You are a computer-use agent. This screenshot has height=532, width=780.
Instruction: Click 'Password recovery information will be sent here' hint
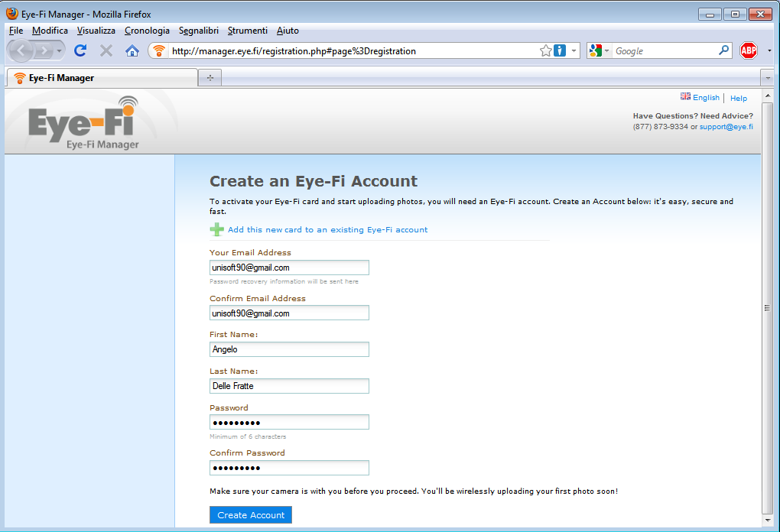click(x=284, y=281)
